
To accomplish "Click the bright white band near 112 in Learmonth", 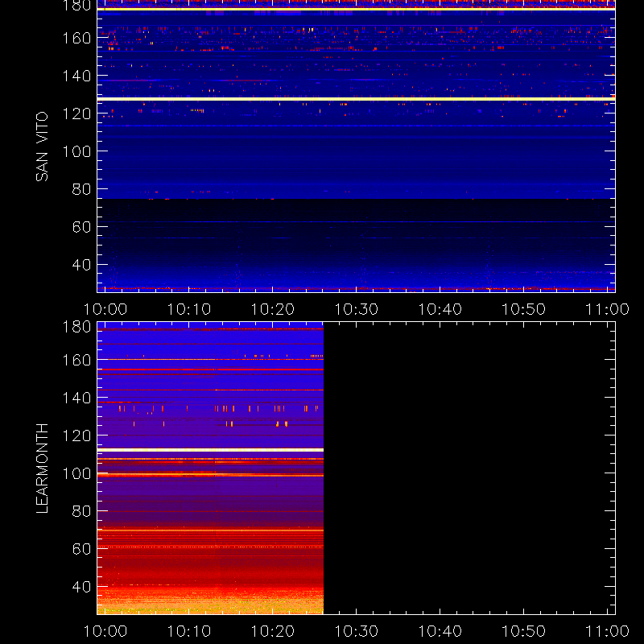I will [x=210, y=450].
